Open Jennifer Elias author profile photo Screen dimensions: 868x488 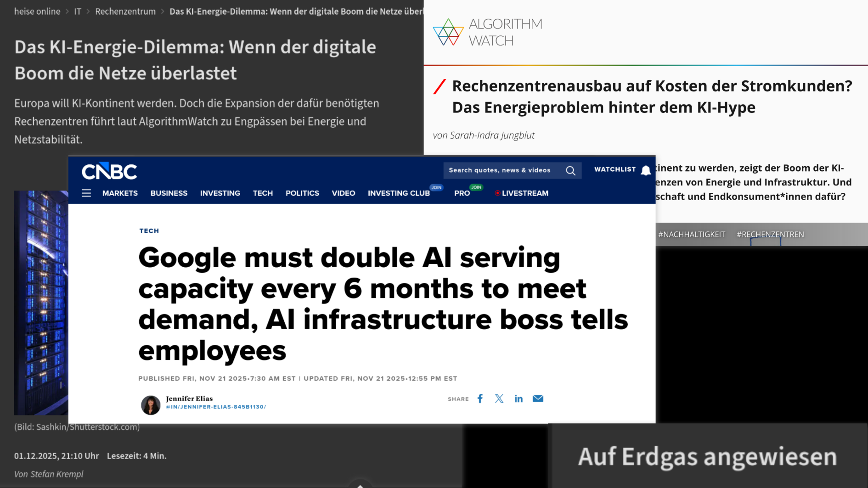click(151, 405)
